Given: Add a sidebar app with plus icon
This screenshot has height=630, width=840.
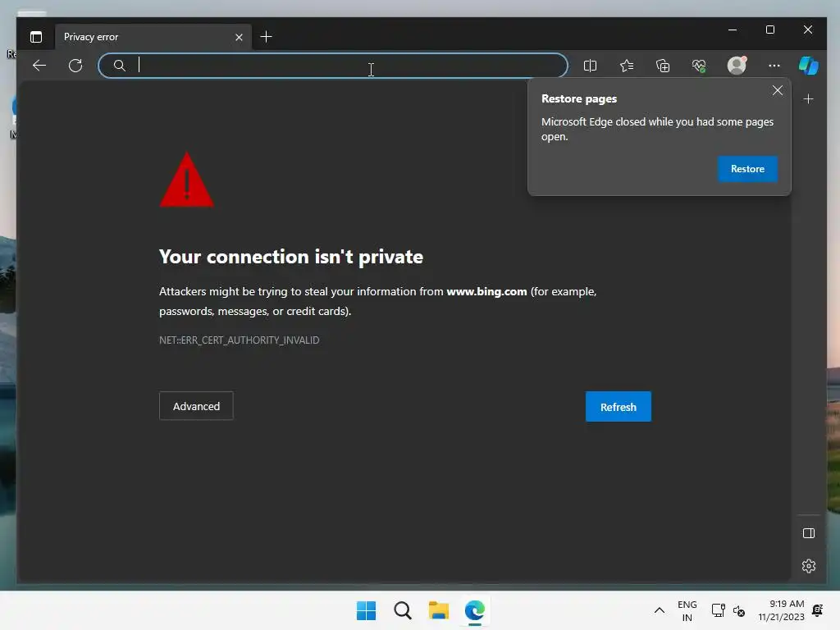Looking at the screenshot, I should [808, 99].
